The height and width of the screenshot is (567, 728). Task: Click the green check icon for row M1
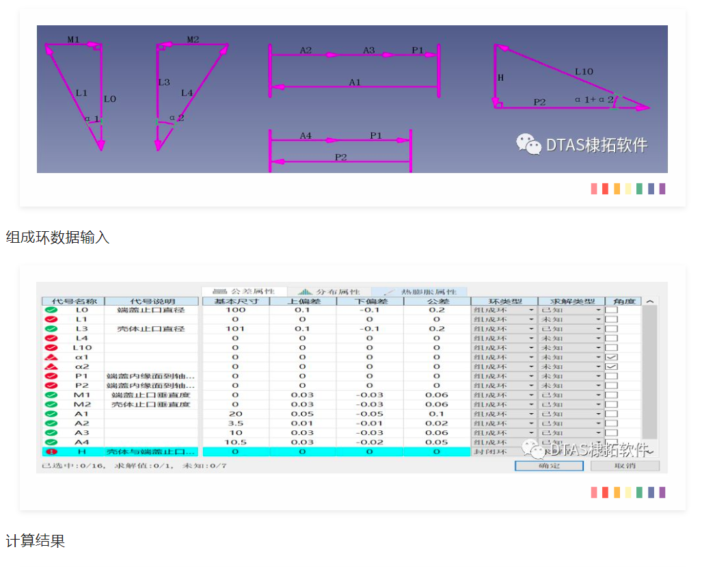(x=51, y=395)
